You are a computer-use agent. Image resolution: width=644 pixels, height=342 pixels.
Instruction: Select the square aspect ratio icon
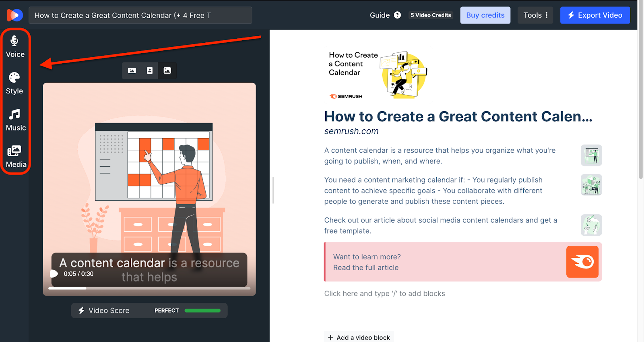click(167, 70)
